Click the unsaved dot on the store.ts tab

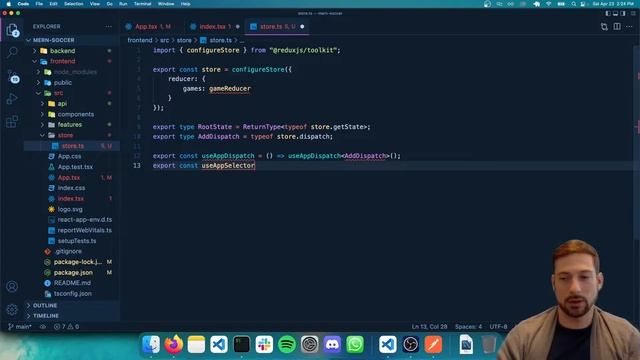302,27
